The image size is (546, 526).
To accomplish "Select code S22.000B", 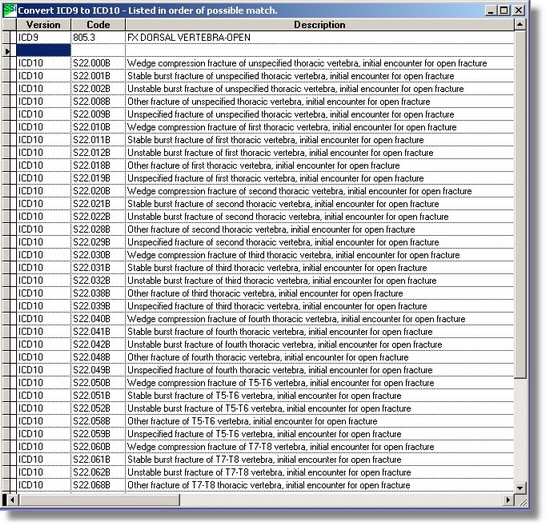I will click(x=98, y=63).
